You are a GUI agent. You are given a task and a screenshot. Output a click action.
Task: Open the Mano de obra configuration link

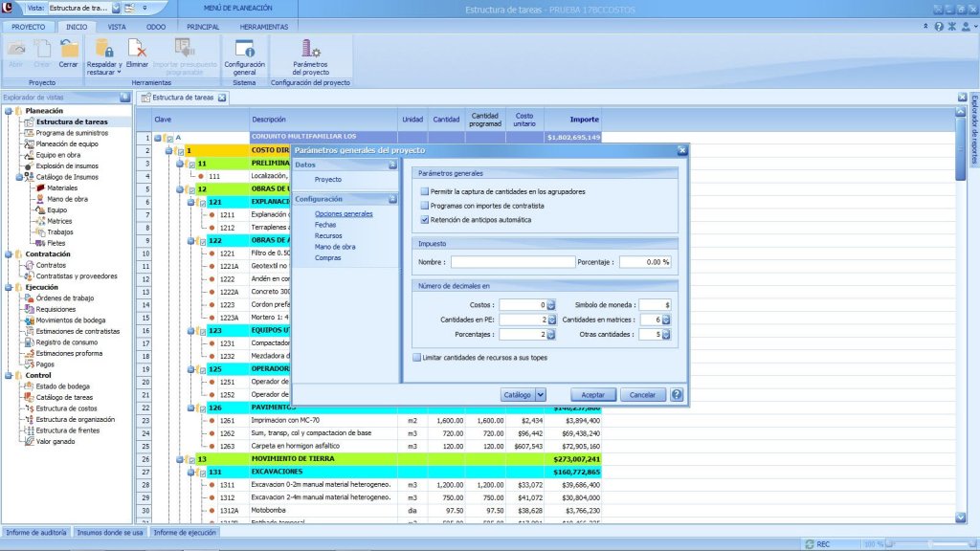[334, 247]
